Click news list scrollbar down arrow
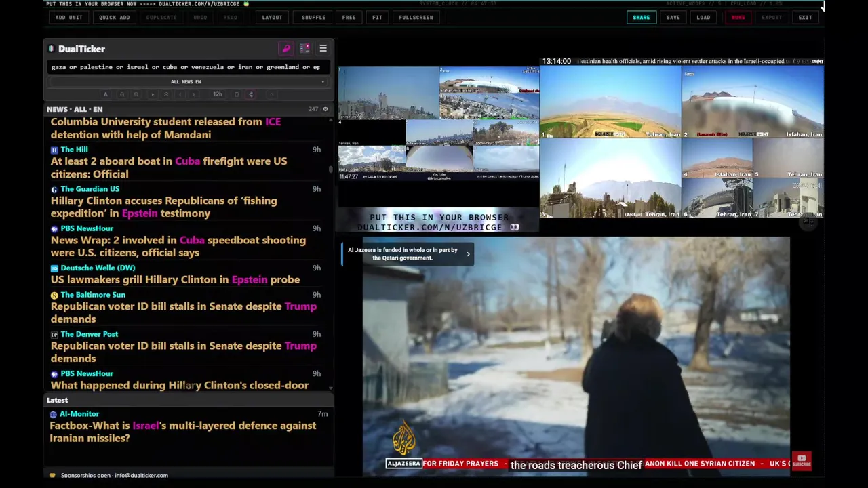Image resolution: width=868 pixels, height=488 pixels. [x=331, y=388]
